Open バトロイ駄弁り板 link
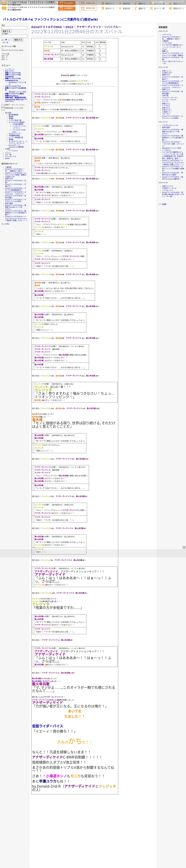This screenshot has height=868, width=186. [15, 120]
